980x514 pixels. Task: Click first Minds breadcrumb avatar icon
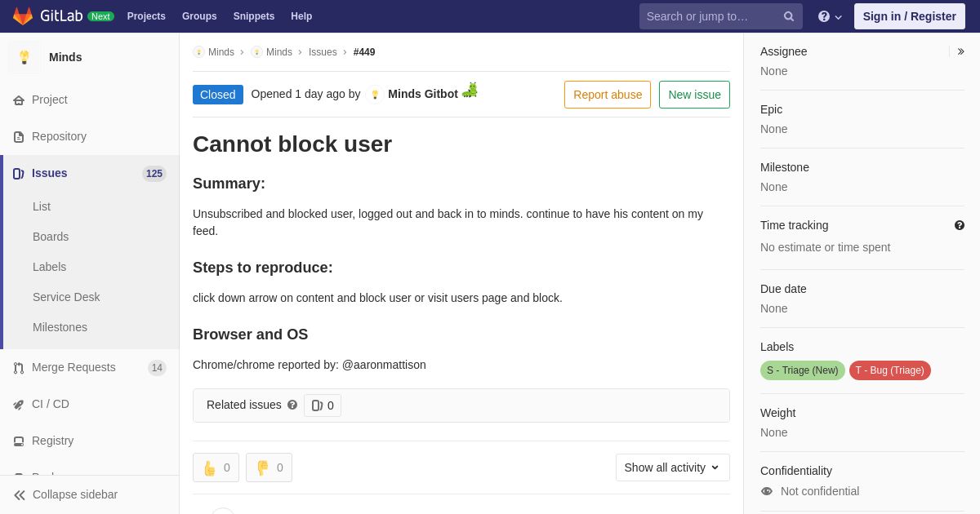coord(198,52)
